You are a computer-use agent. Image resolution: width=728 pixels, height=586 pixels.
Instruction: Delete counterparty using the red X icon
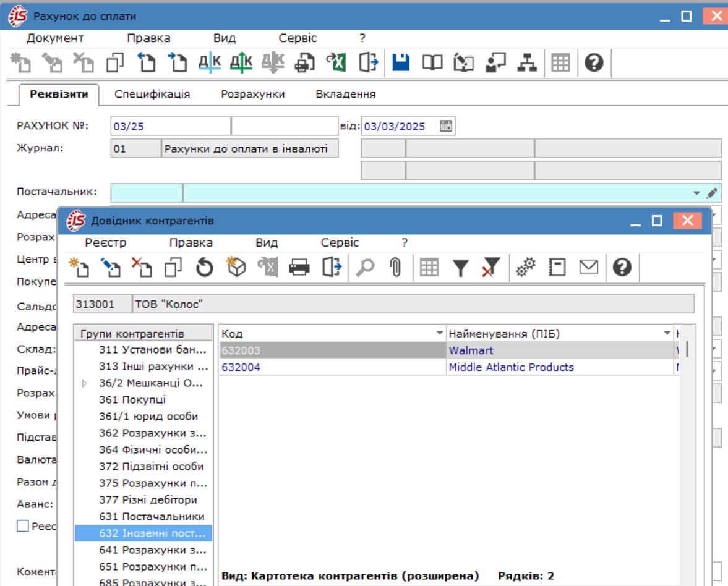pos(142,267)
